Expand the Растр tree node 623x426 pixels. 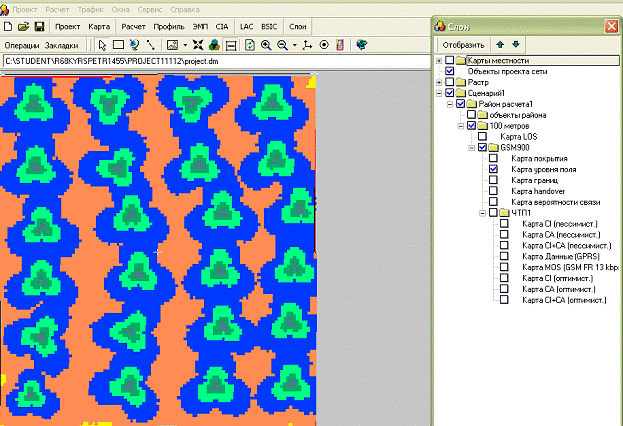pyautogui.click(x=439, y=82)
